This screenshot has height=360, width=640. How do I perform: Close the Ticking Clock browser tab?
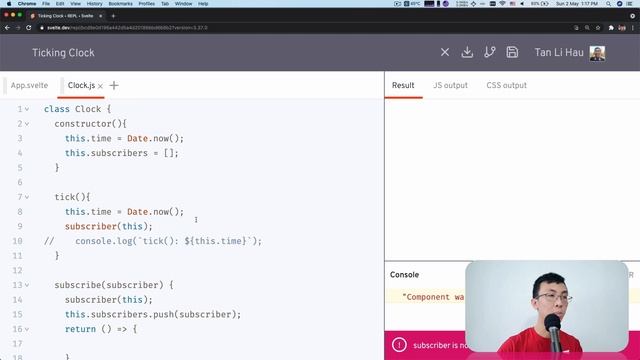click(101, 16)
